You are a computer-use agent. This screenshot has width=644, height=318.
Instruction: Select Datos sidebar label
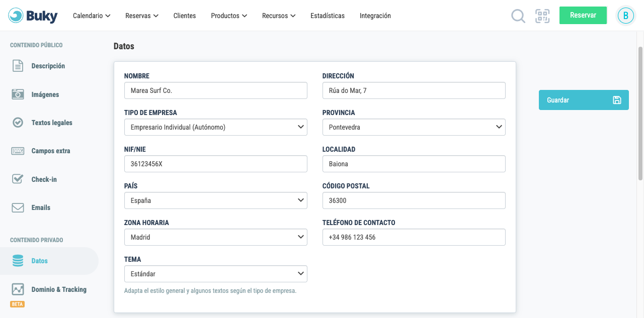coord(40,261)
